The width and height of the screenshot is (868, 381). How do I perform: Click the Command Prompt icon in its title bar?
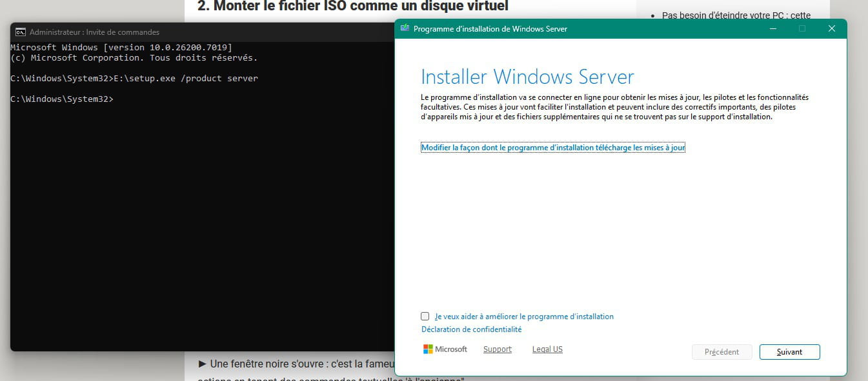tap(21, 32)
